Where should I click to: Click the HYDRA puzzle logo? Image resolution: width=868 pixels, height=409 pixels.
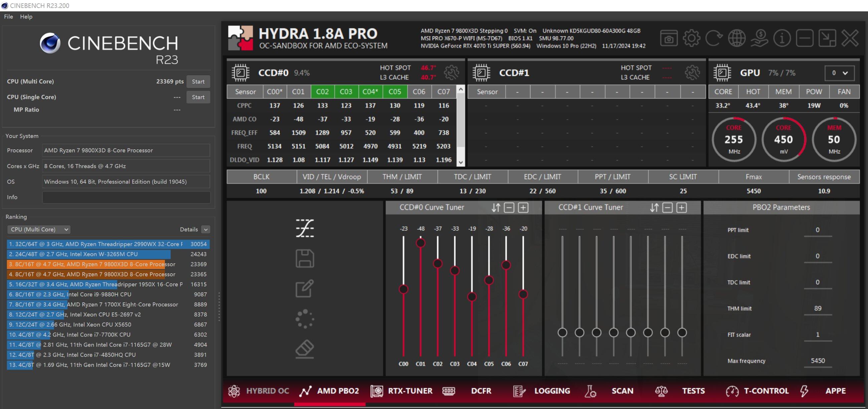(241, 38)
